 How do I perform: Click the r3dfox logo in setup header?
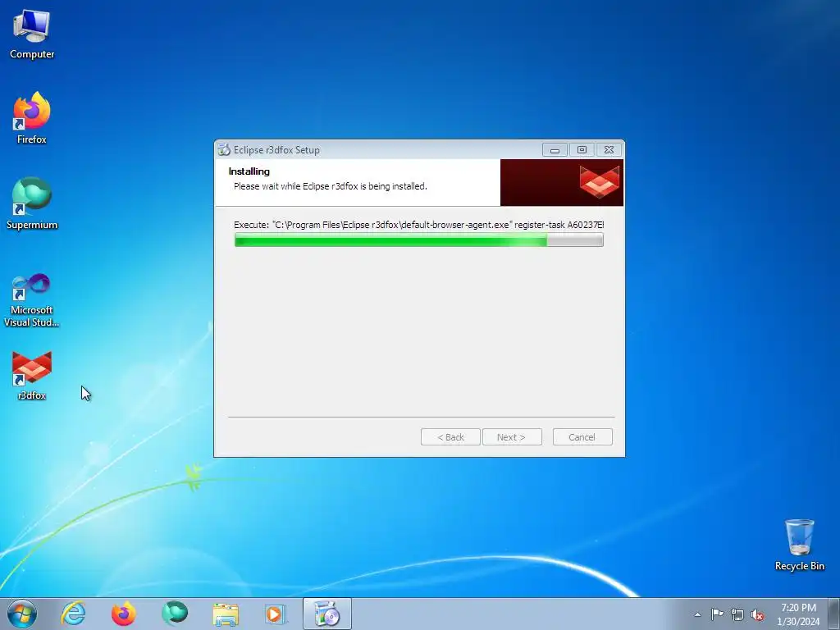tap(600, 181)
